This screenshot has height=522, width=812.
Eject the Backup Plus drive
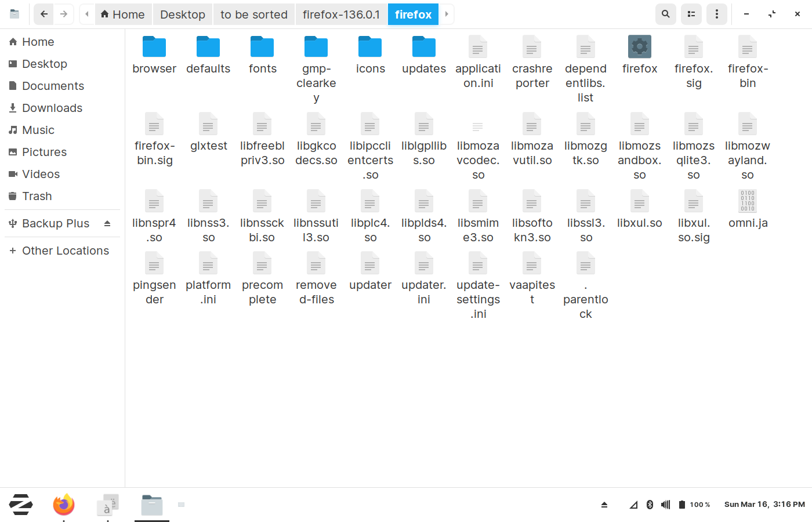(107, 223)
